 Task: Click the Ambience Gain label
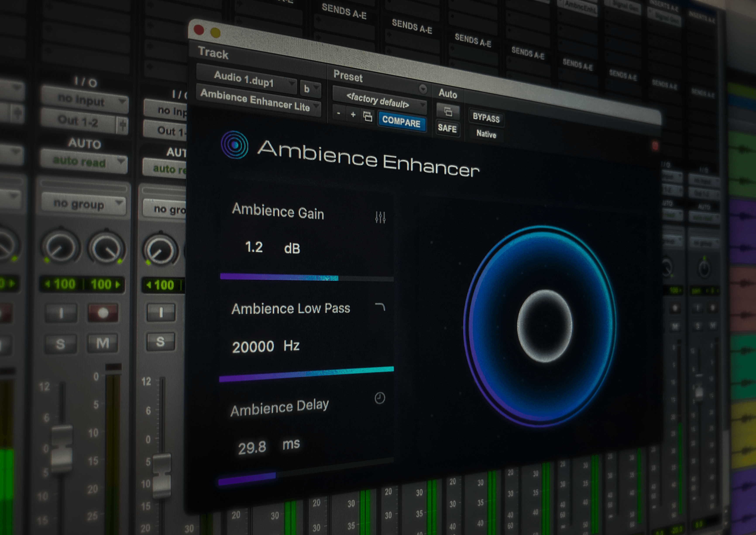click(278, 211)
